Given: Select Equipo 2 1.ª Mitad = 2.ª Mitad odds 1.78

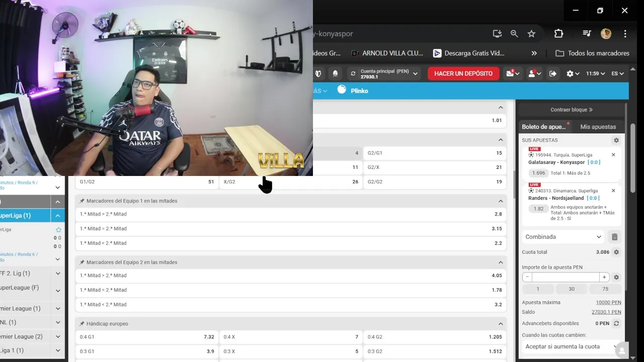Looking at the screenshot, I should (291, 290).
